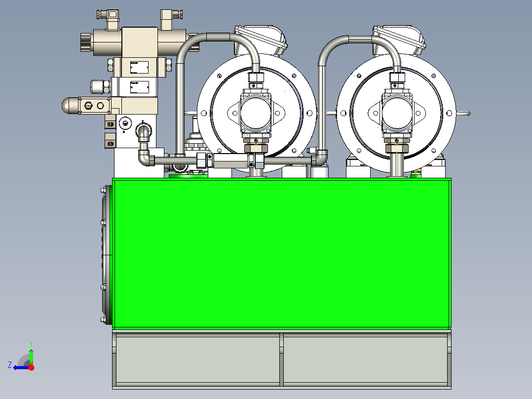Pick the left motor's terminal box cover
Viewport: 532px width, 399px height.
[261, 39]
